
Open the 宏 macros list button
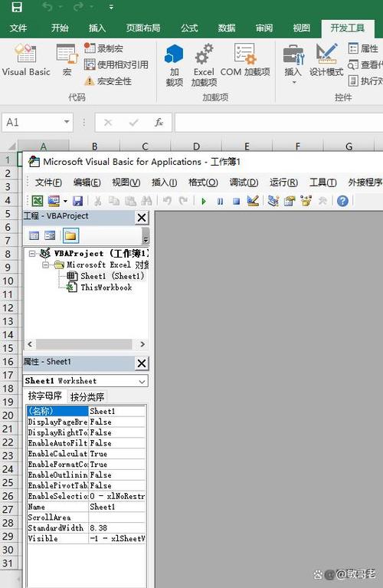tap(67, 60)
